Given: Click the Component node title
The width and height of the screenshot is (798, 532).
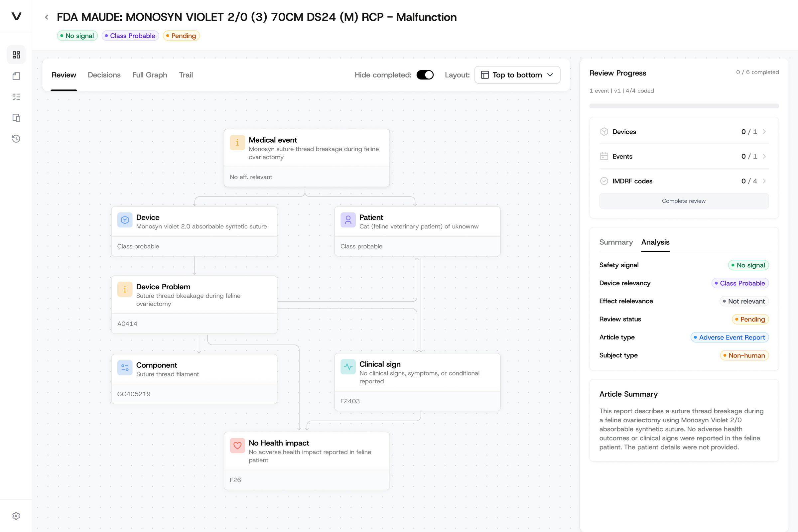Looking at the screenshot, I should 156,365.
